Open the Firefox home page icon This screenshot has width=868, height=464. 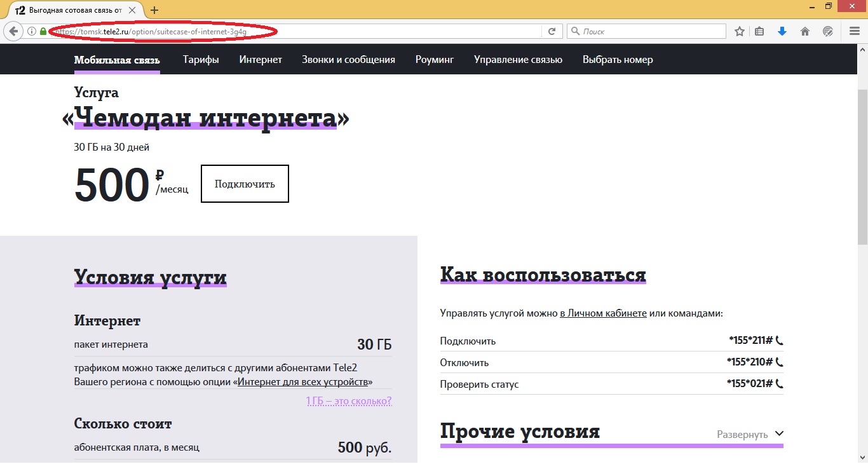(804, 30)
